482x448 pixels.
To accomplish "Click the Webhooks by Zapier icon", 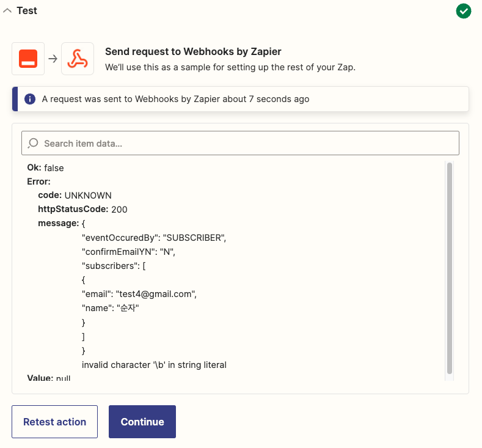I will coord(78,59).
